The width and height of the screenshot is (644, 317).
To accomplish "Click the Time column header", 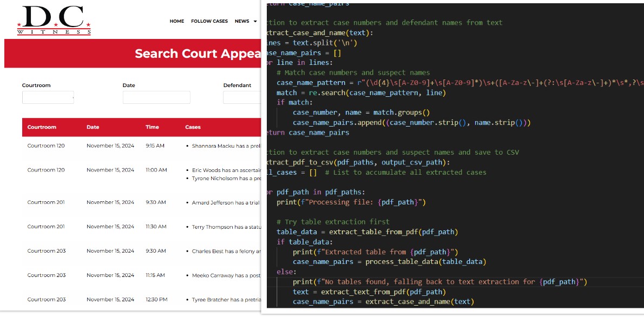I will [152, 127].
